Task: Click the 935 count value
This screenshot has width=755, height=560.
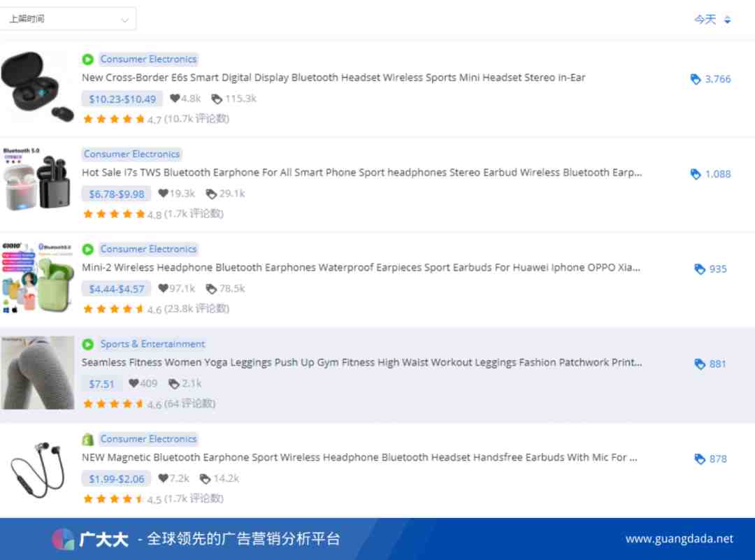Action: click(x=718, y=268)
